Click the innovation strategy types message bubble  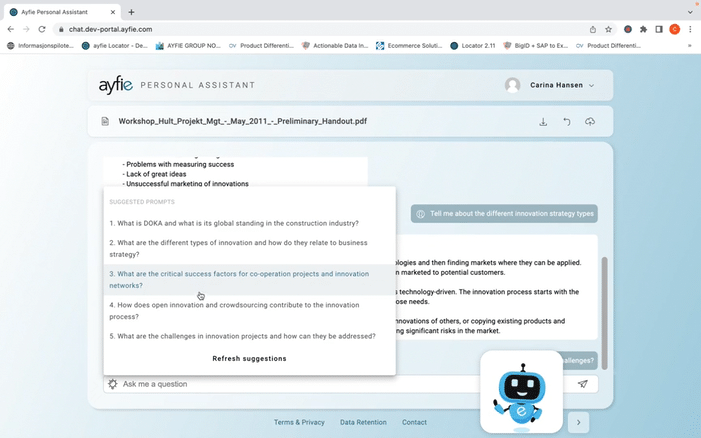coord(504,214)
